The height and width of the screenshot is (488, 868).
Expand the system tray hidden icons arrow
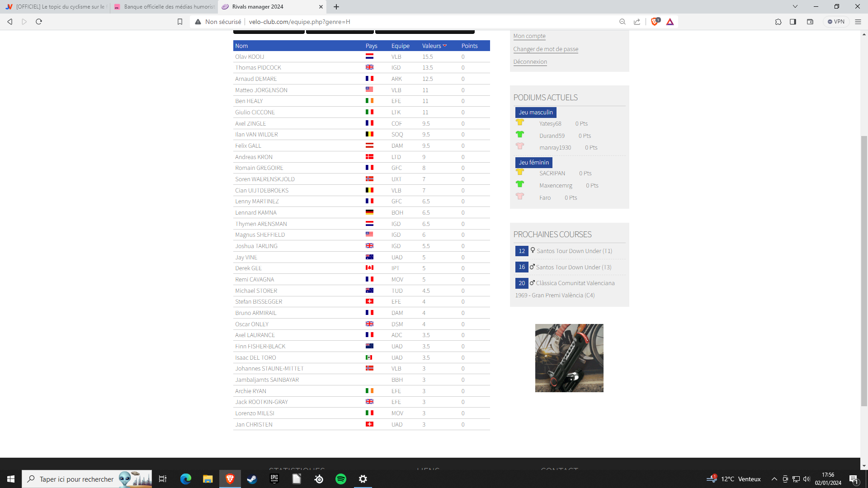tap(774, 479)
